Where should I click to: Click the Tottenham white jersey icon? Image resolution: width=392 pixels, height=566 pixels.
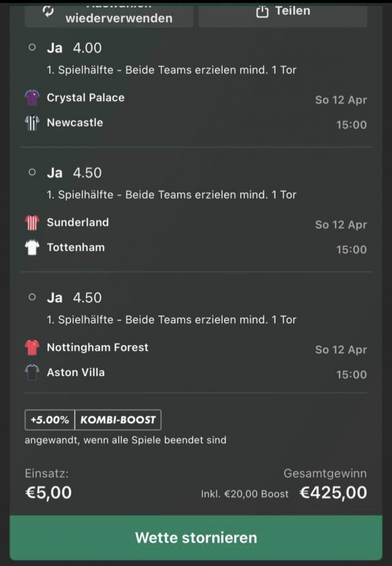[32, 248]
